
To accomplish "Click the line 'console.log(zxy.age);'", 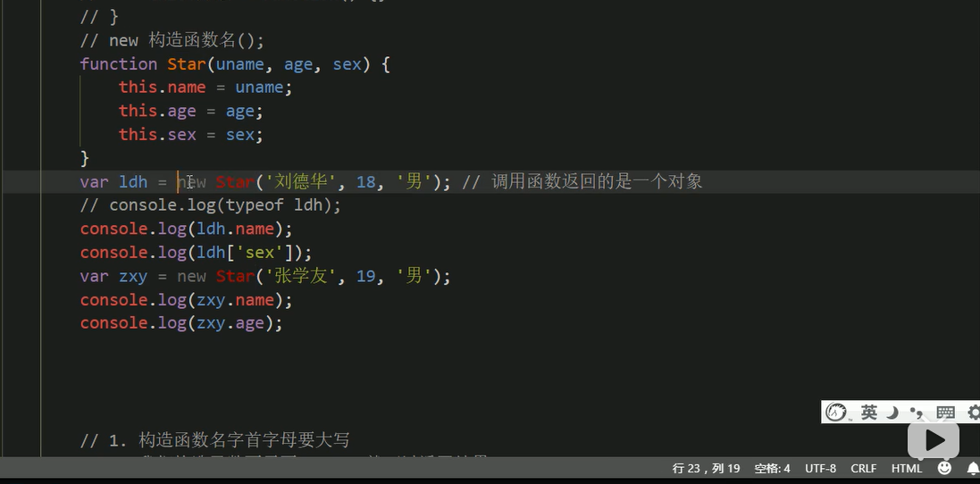I will pyautogui.click(x=181, y=323).
